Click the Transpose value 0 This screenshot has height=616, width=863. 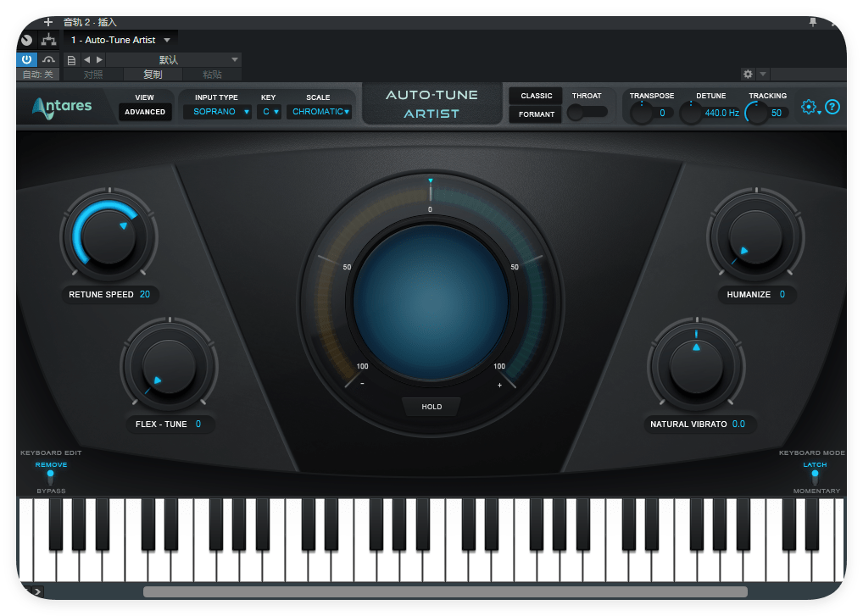(662, 113)
